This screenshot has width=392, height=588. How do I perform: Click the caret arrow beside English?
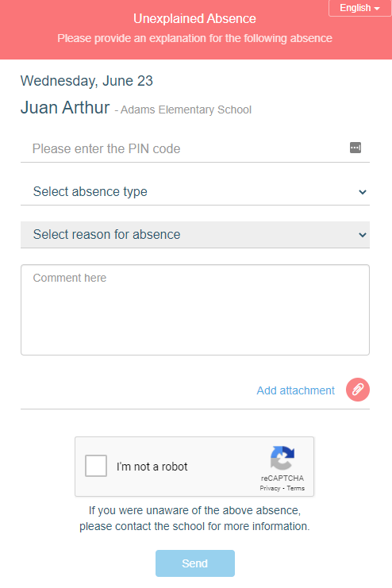point(377,9)
